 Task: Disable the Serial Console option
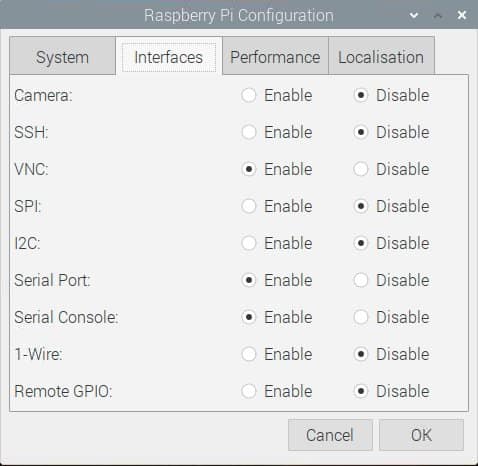tap(361, 317)
